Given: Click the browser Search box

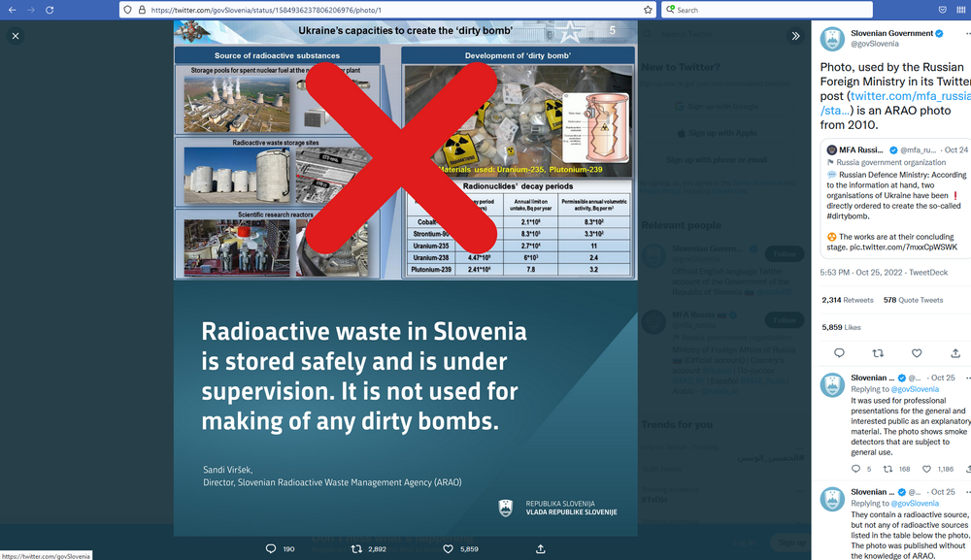Looking at the screenshot, I should point(767,10).
